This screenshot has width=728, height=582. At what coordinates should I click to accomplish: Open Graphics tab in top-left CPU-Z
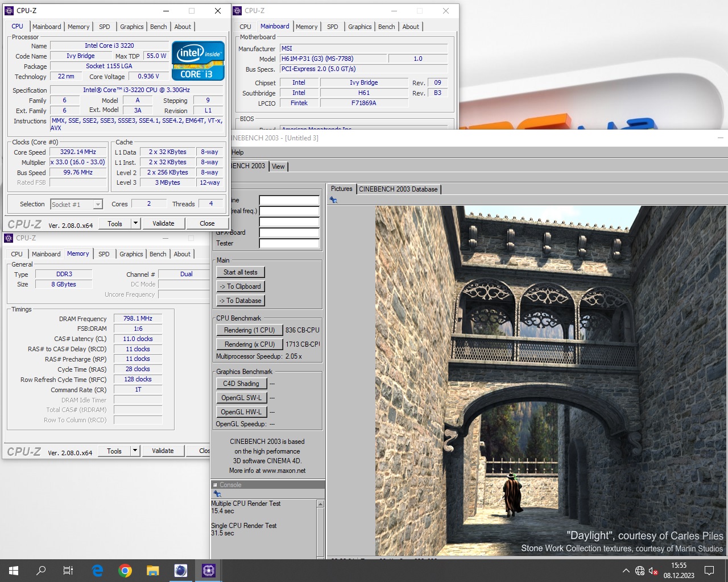pyautogui.click(x=132, y=27)
